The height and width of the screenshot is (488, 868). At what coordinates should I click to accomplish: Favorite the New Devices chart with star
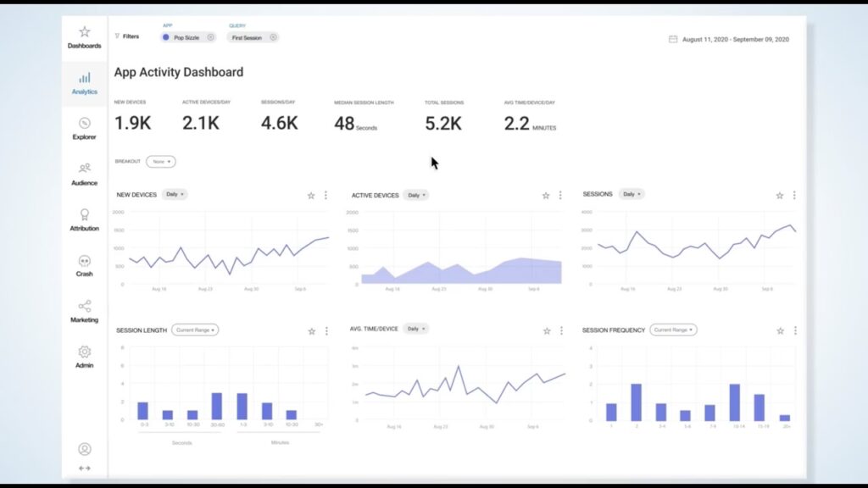tap(311, 196)
